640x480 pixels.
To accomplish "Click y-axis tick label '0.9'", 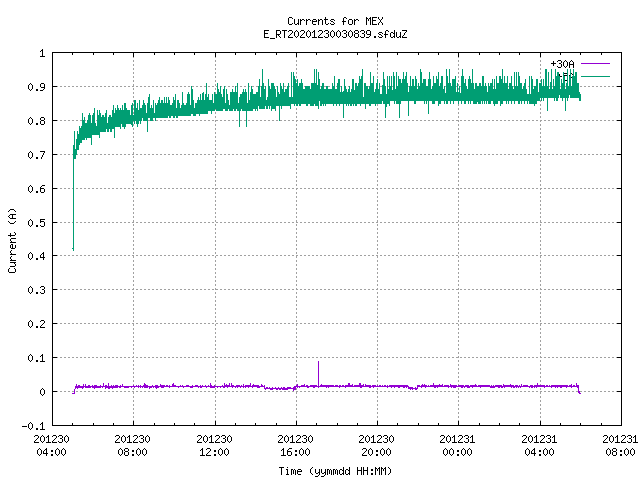I will point(36,87).
